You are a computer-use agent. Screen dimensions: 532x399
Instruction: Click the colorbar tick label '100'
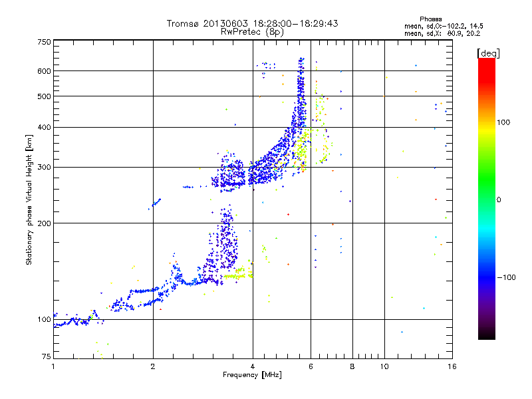(x=503, y=122)
